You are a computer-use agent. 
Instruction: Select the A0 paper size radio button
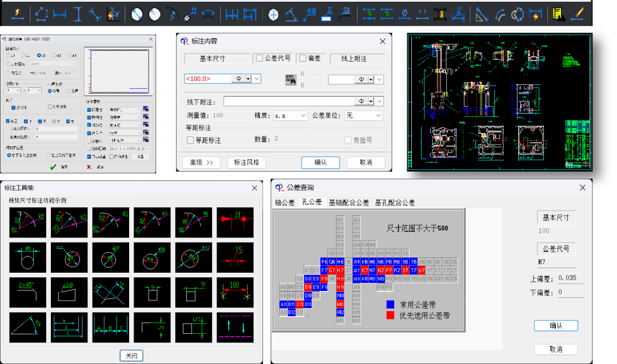point(8,55)
